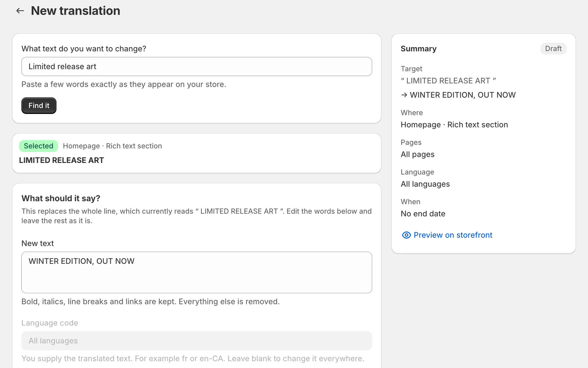Click the green 'Selected' badge
Viewport: 588px width, 368px height.
point(39,146)
